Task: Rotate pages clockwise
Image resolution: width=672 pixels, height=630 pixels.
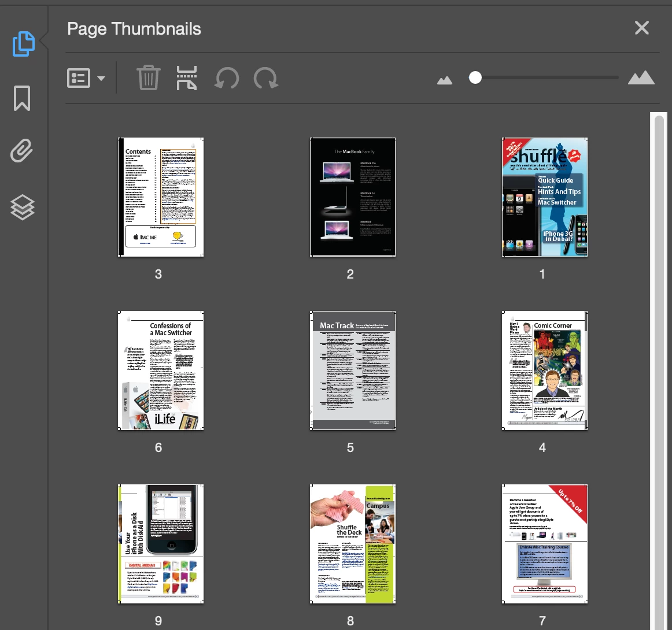Action: pos(265,78)
